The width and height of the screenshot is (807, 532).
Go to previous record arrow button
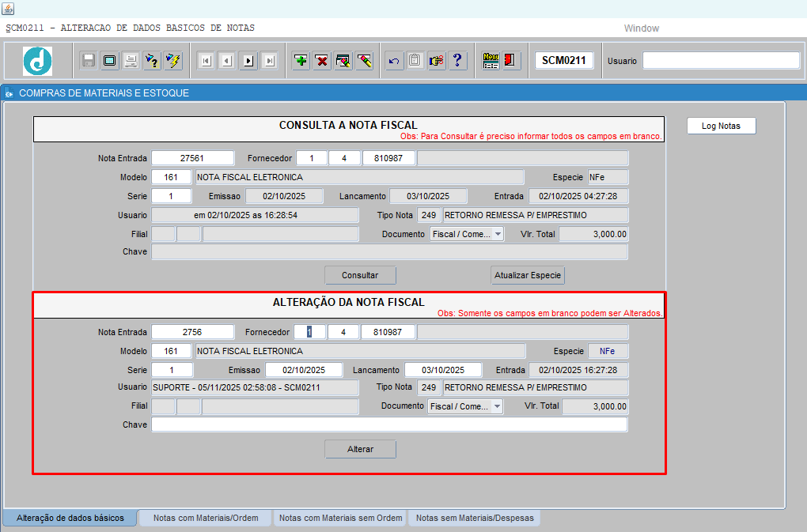pyautogui.click(x=227, y=61)
